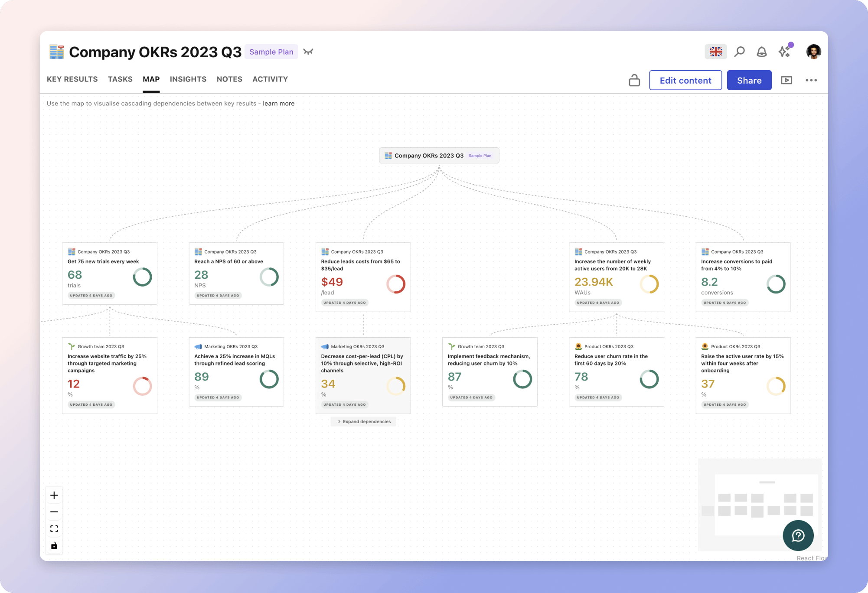The width and height of the screenshot is (868, 593).
Task: Open the AI sparkle assistant icon
Action: 784,52
